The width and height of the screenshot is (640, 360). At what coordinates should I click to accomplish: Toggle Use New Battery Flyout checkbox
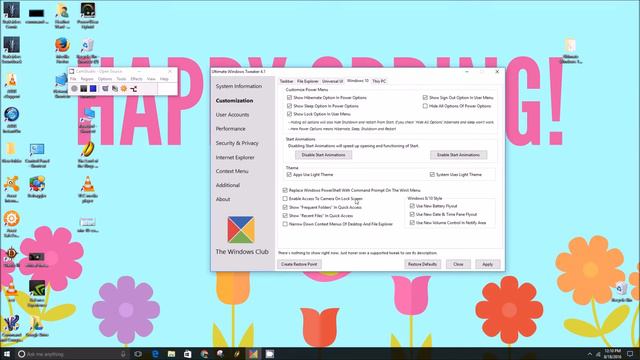(412, 206)
